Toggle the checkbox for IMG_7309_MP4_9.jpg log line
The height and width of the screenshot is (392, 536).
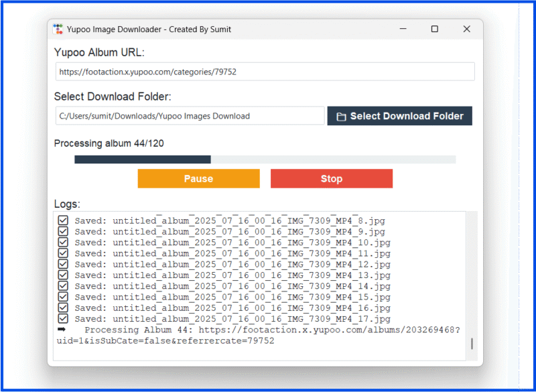pyautogui.click(x=62, y=231)
